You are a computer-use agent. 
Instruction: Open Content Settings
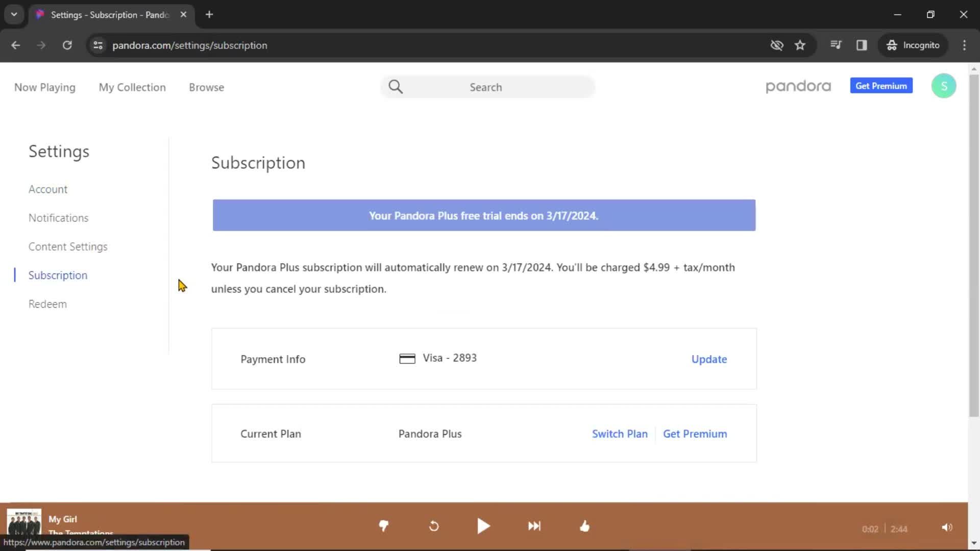pyautogui.click(x=68, y=246)
